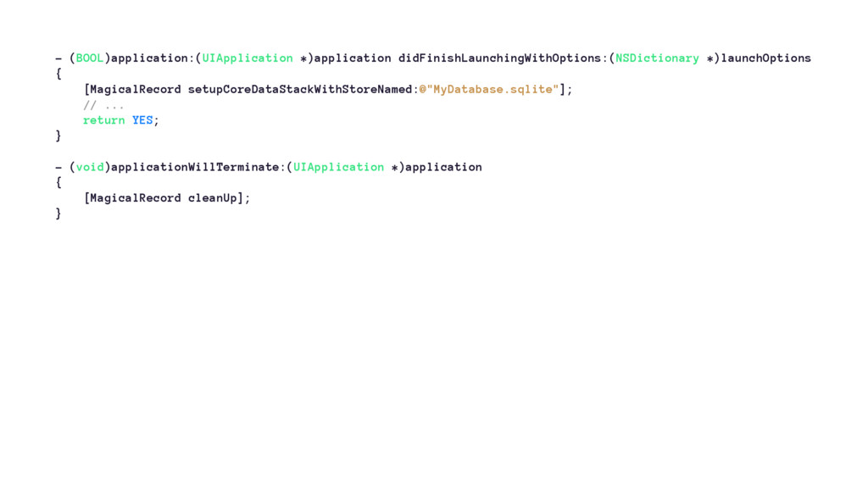Select the didFinishLaunchingWithOptions method text

(499, 58)
